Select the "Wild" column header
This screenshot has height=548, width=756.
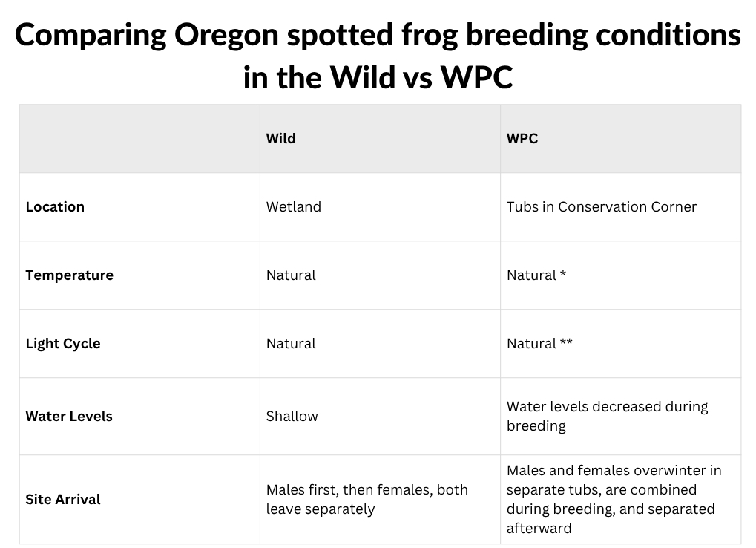[x=281, y=139]
